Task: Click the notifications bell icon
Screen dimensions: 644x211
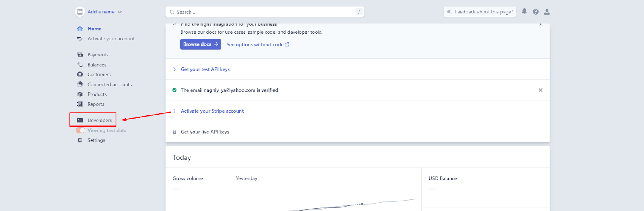Action: coord(524,12)
